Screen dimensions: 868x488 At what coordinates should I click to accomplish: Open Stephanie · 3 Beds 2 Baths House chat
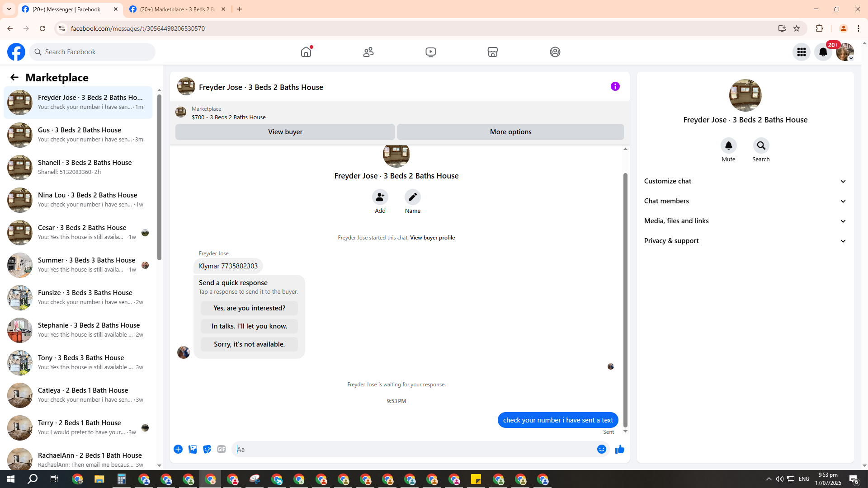[78, 330]
